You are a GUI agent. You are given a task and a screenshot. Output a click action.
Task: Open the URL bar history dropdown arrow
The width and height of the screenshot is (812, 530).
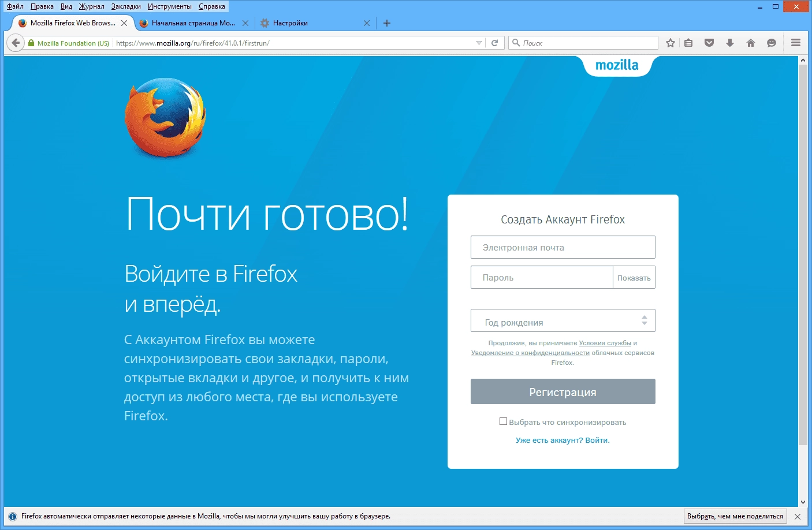coord(479,43)
